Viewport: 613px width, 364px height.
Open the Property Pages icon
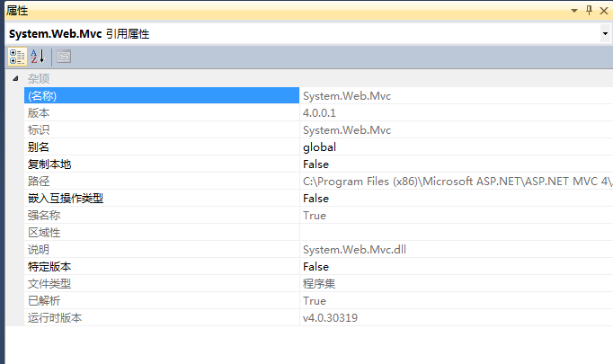coord(64,57)
